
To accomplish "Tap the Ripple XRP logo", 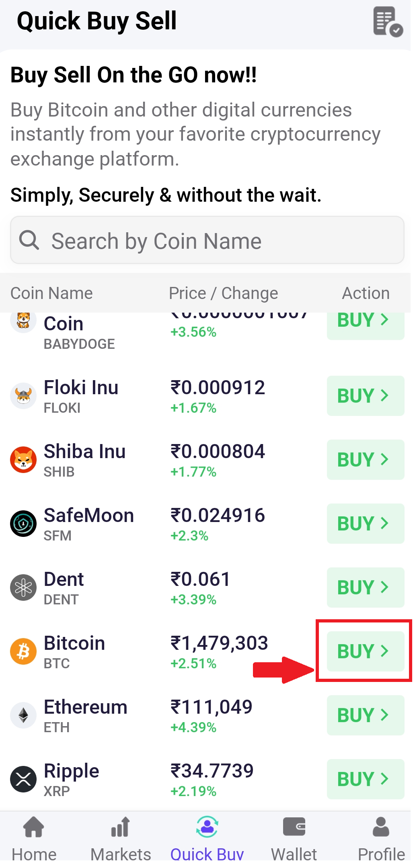I will (23, 779).
